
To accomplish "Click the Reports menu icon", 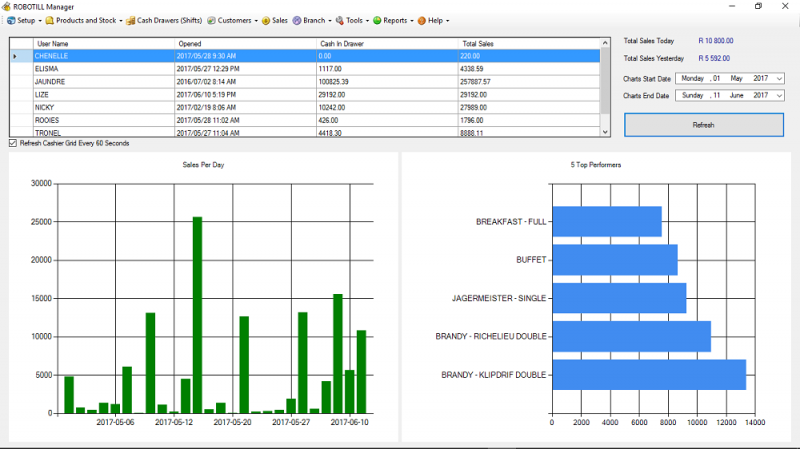I will (377, 20).
